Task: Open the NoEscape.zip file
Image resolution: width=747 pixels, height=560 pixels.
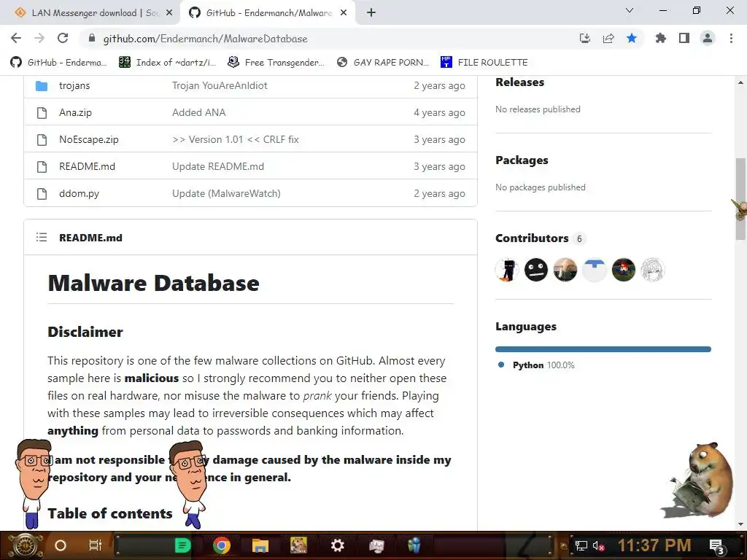Action: pos(88,139)
